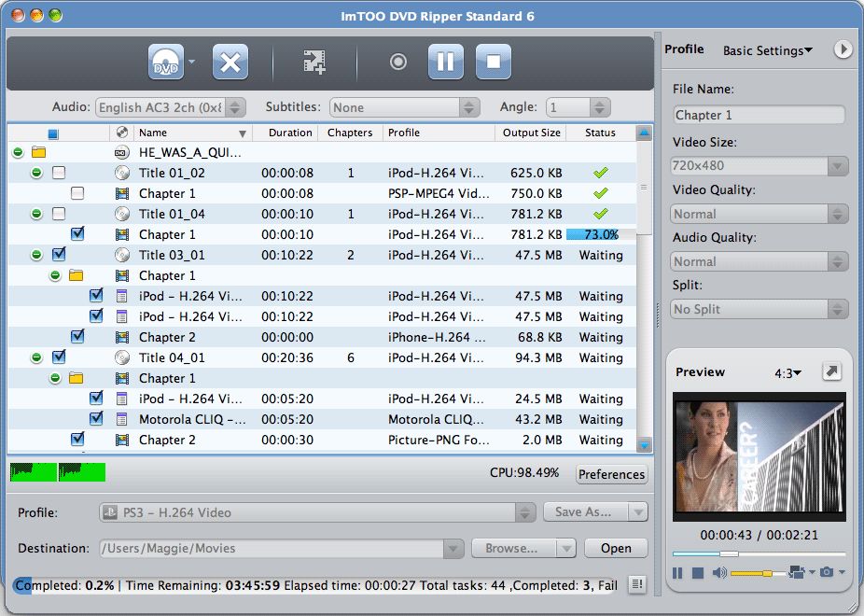Pause the ripping with the toolbar pause button

(446, 62)
